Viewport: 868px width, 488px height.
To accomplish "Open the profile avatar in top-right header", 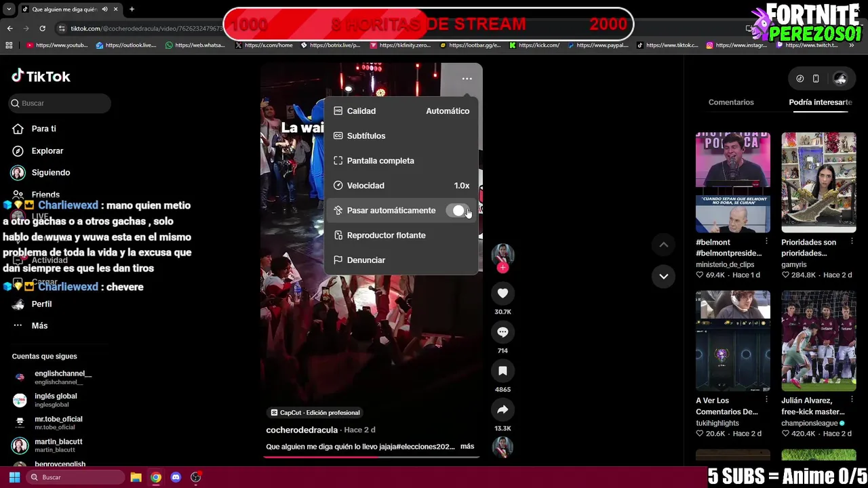I will (x=840, y=79).
